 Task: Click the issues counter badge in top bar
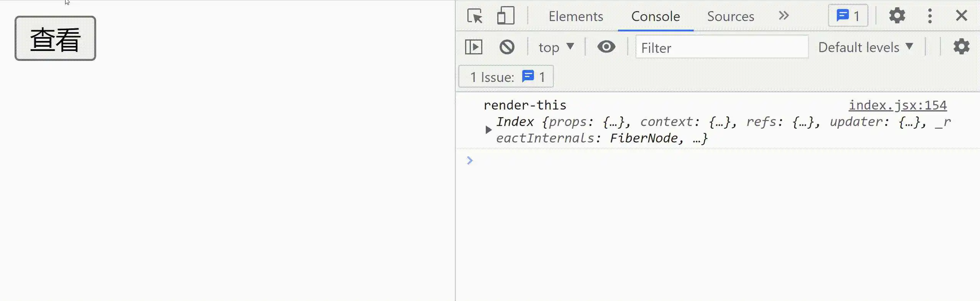pyautogui.click(x=848, y=16)
